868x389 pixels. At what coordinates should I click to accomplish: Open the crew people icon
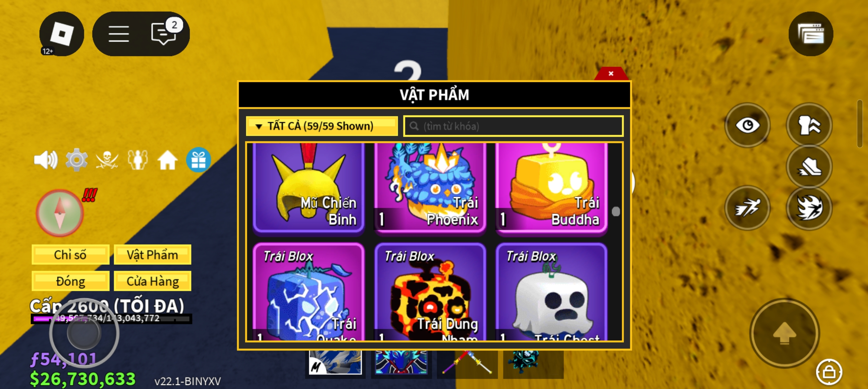[138, 160]
